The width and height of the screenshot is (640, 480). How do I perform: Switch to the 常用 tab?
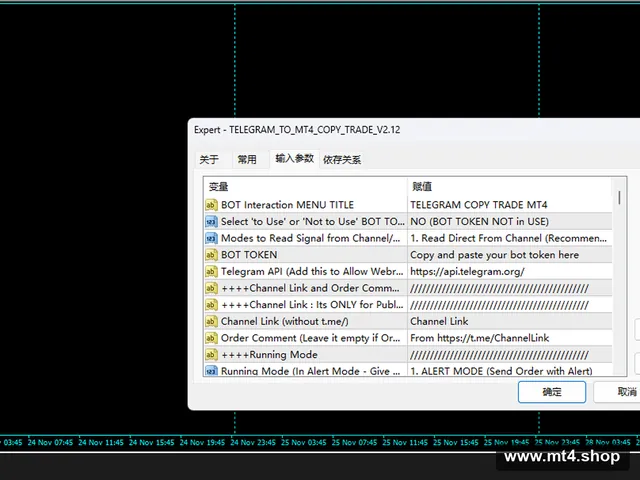tap(247, 159)
